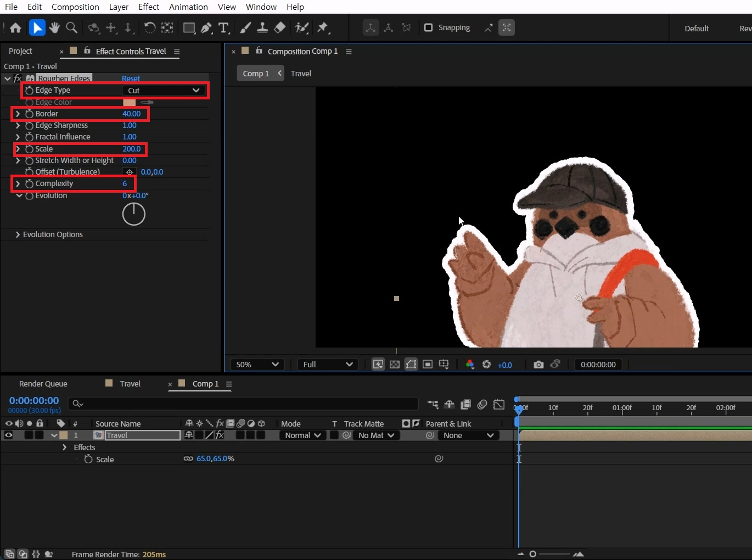752x560 pixels.
Task: Select the Selection arrow tool
Action: (37, 27)
